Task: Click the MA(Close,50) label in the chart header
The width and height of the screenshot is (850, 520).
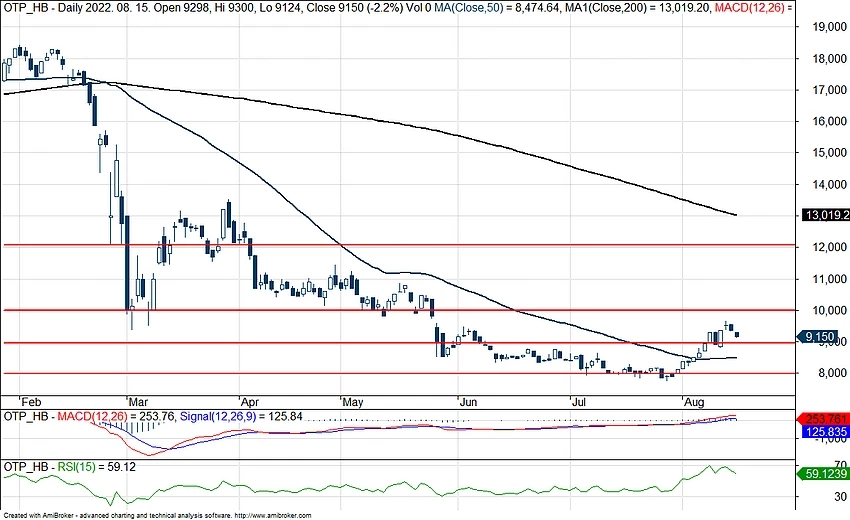Action: (456, 6)
